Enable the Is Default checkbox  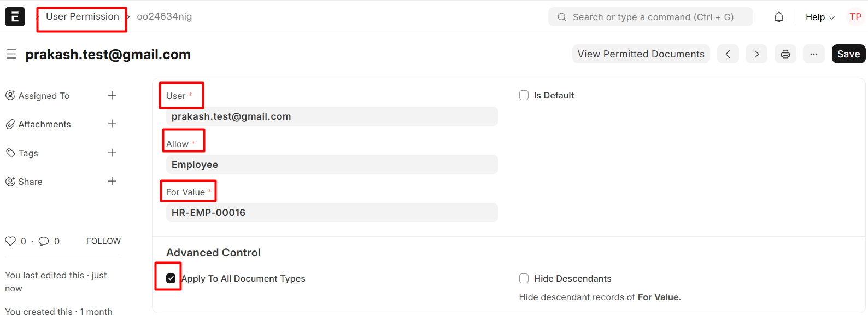click(524, 95)
